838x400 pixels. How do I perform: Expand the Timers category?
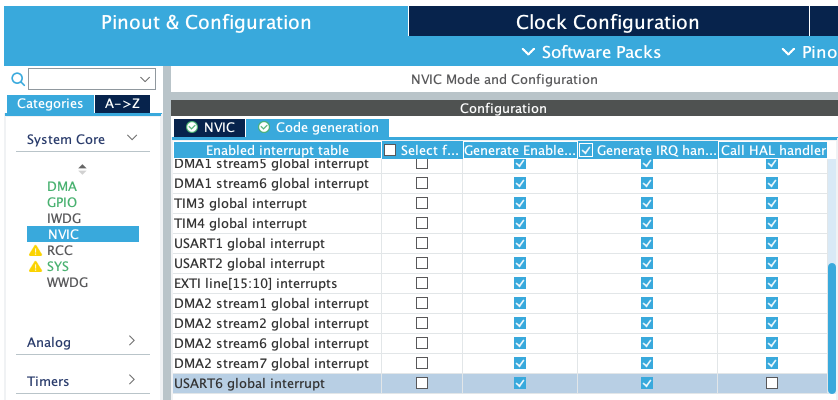coord(131,381)
